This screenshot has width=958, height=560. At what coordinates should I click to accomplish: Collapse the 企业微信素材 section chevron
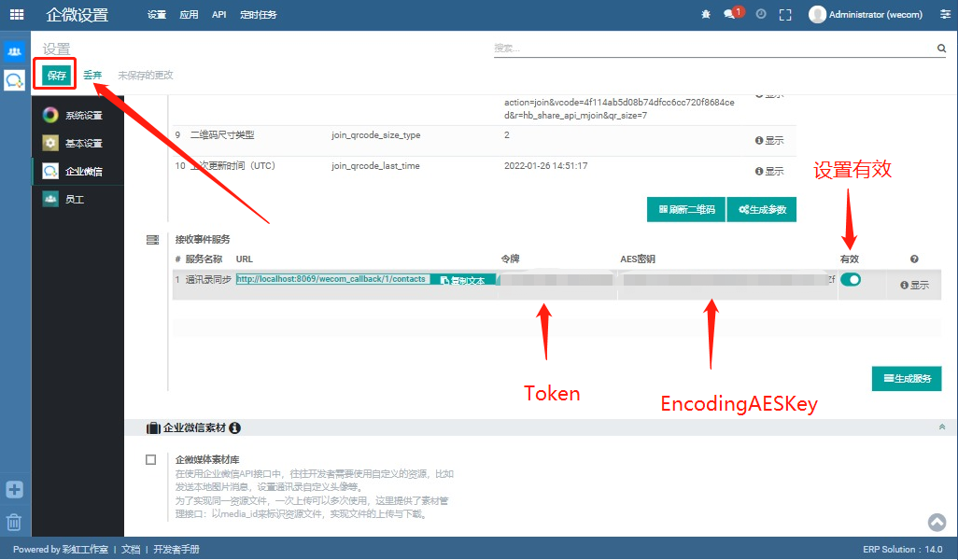tap(941, 427)
